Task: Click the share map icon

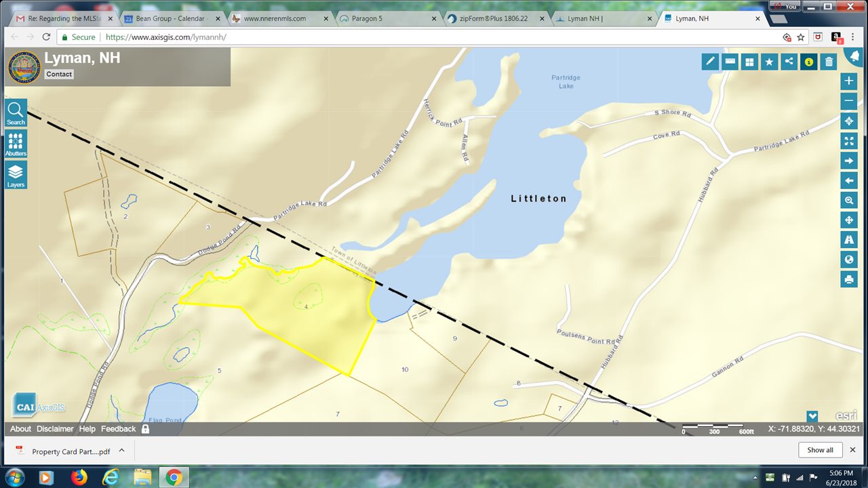Action: point(789,62)
